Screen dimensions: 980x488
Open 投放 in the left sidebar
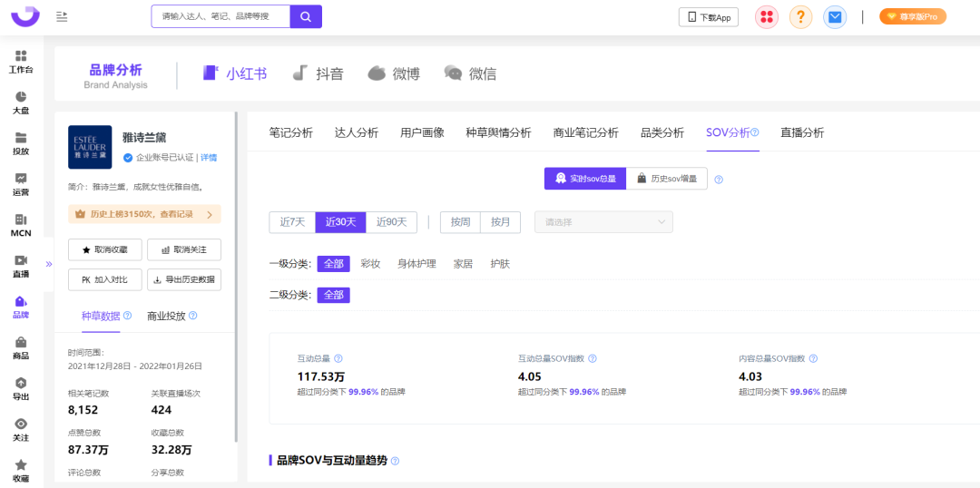click(21, 143)
